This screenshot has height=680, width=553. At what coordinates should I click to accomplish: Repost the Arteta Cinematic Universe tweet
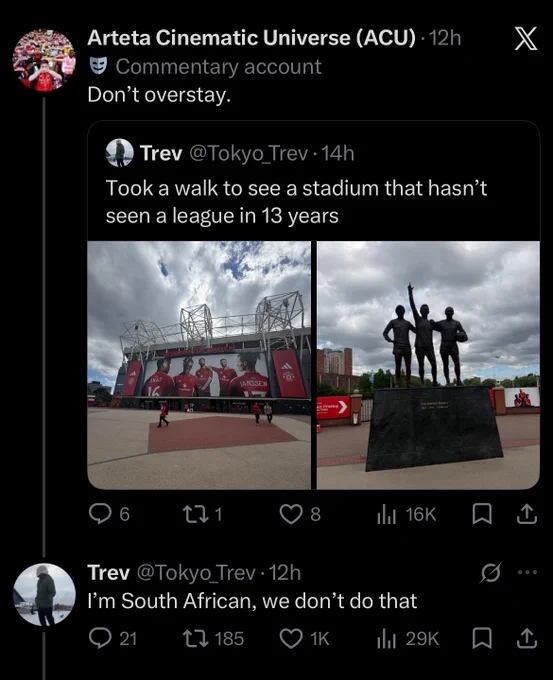pyautogui.click(x=203, y=514)
